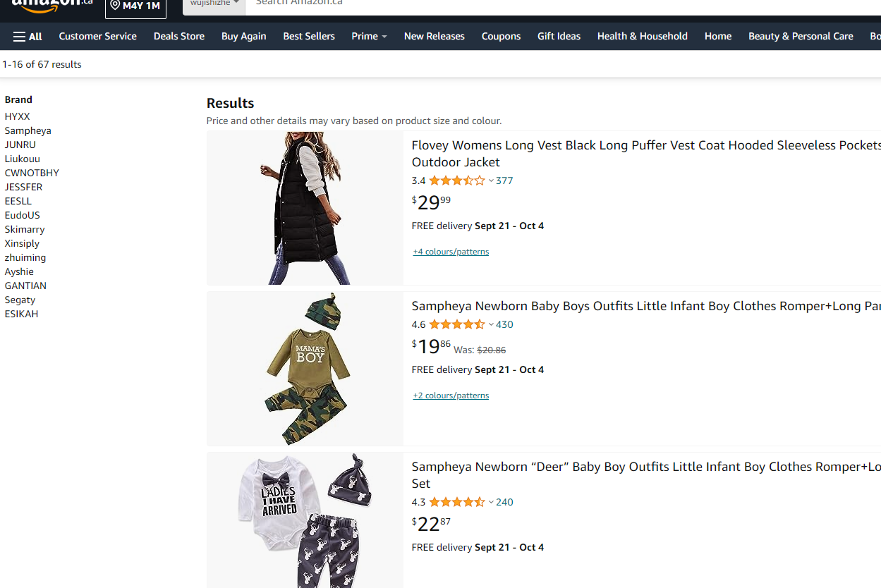Click the stars for Sampheya Mama's Boy outfit

click(457, 324)
